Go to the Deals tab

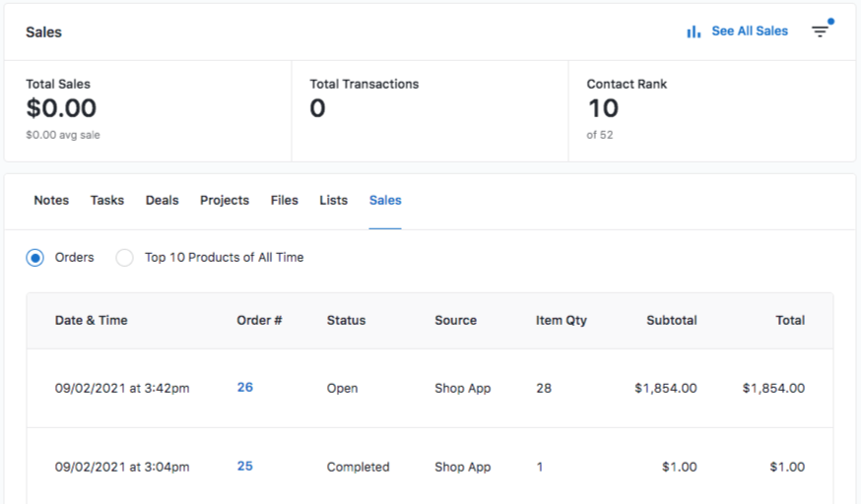click(163, 200)
